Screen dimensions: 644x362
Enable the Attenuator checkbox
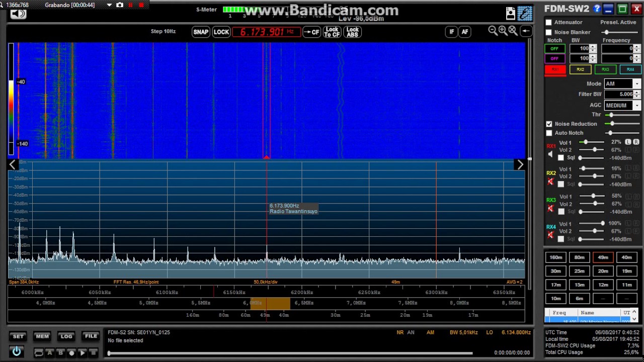point(549,23)
